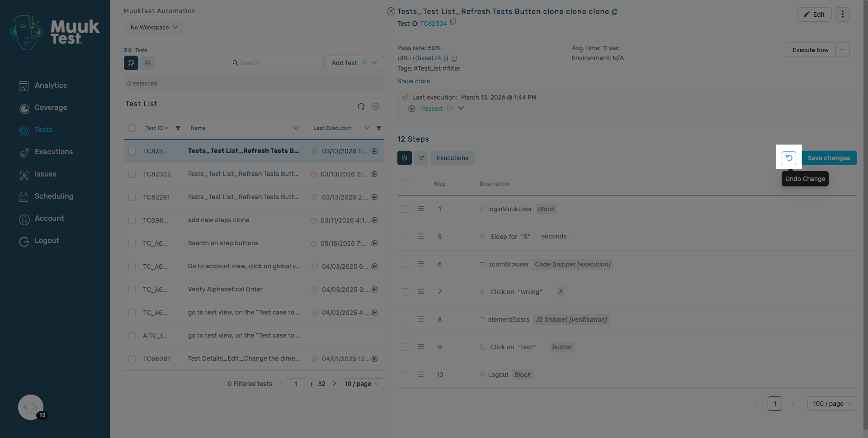Check the box for test TC82291
Screen dimensions: 868x438
point(132,197)
